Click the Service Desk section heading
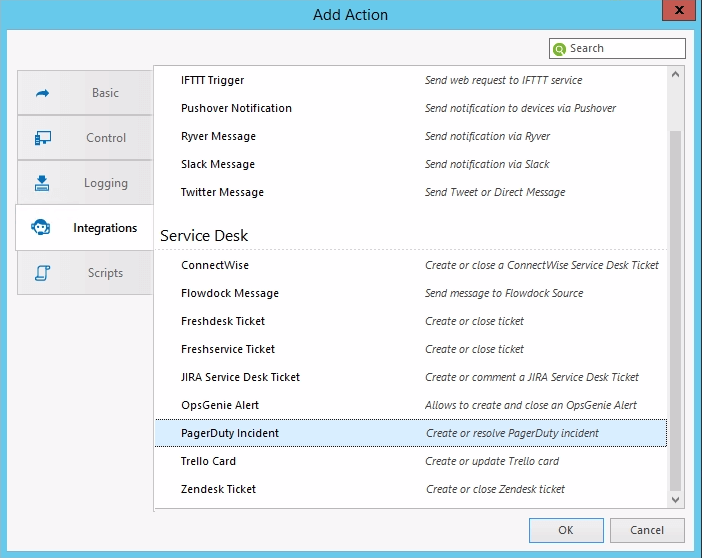 [x=204, y=236]
